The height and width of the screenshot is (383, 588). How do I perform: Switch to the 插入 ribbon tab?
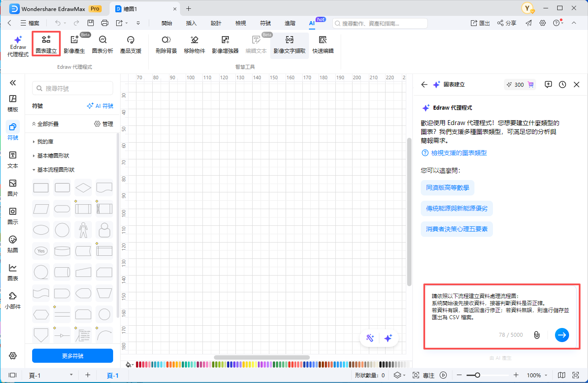(191, 23)
